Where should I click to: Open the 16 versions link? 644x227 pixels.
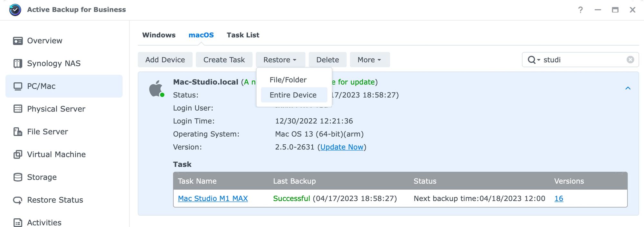[x=559, y=198]
